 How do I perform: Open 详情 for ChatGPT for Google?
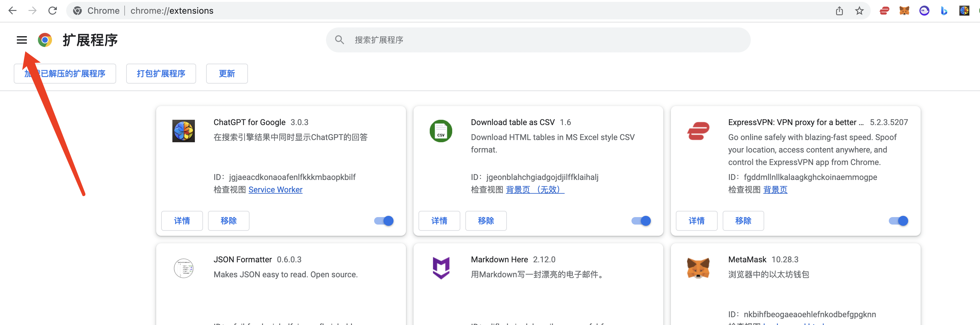click(x=182, y=221)
